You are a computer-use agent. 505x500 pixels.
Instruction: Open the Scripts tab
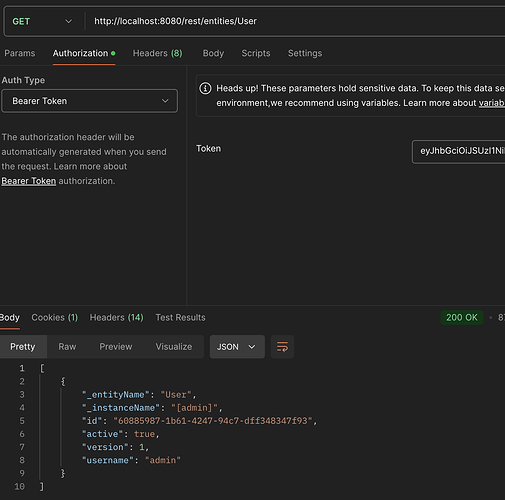(x=256, y=53)
